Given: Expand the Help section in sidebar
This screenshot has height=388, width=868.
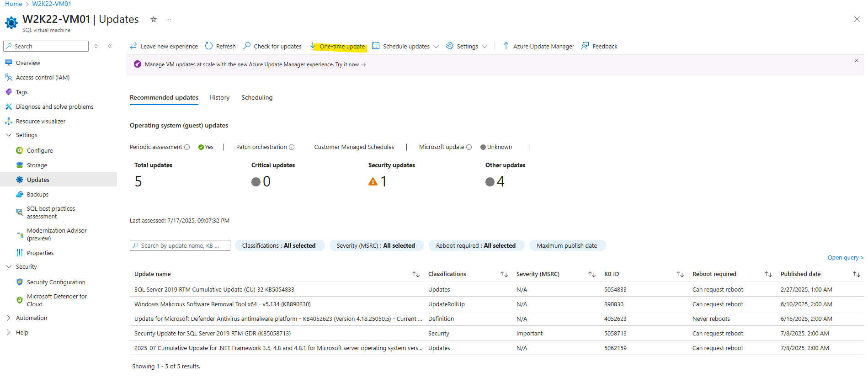Looking at the screenshot, I should (9, 332).
